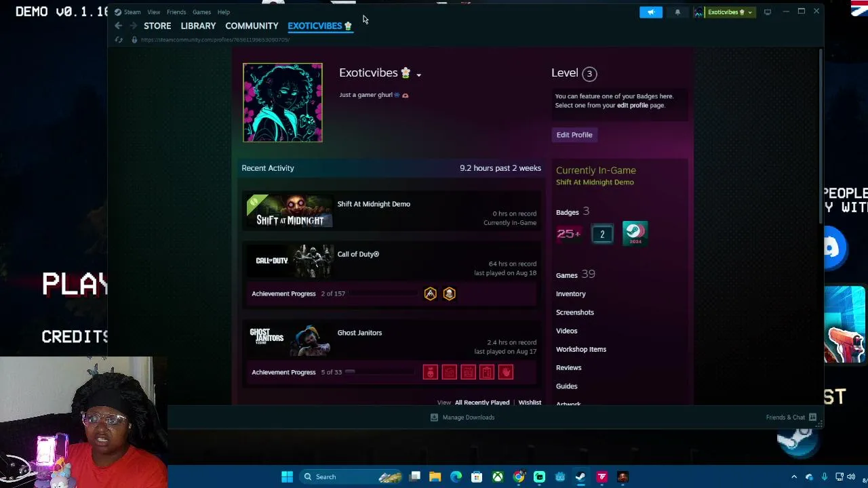Open the Windows Start menu
This screenshot has width=868, height=488.
pyautogui.click(x=287, y=476)
